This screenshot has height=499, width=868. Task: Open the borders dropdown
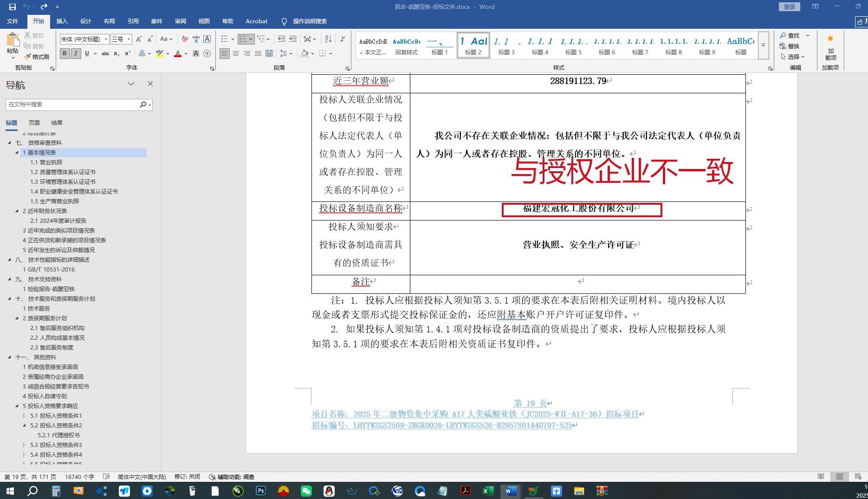[x=330, y=54]
